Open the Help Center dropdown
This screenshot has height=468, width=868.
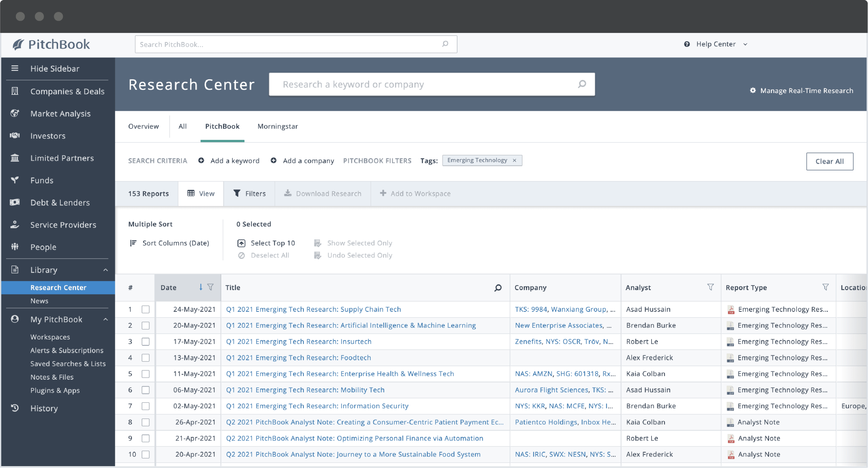click(745, 44)
